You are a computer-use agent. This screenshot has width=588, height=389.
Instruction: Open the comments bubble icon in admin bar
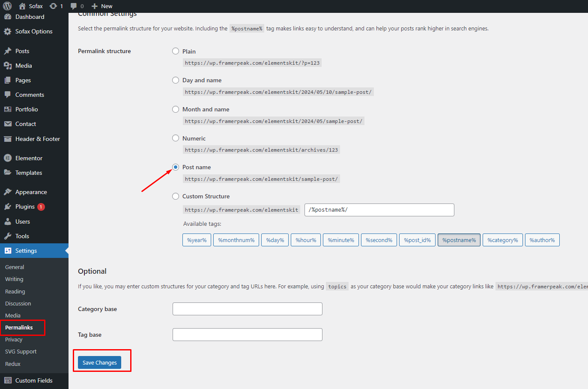click(74, 6)
